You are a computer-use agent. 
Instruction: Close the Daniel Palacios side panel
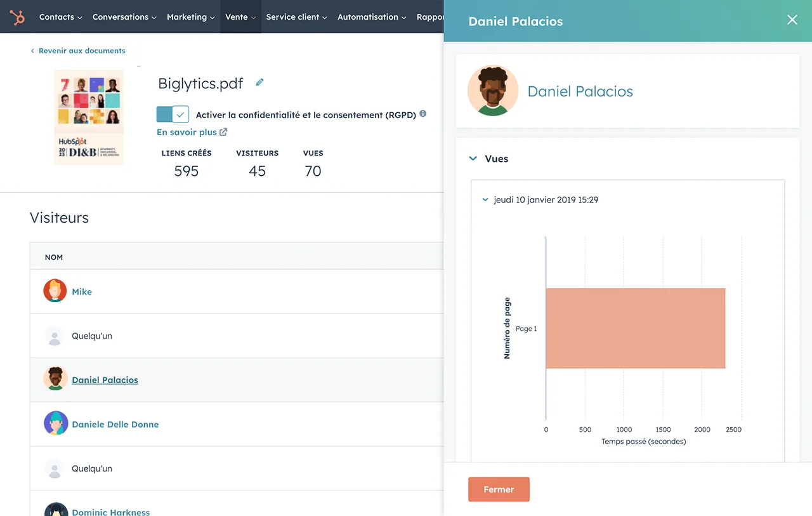point(792,20)
